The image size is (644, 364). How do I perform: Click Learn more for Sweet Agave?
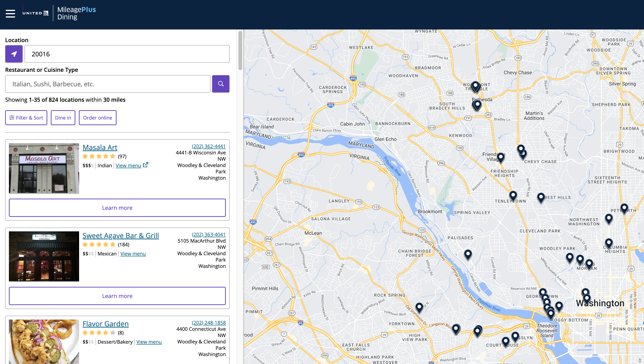pos(117,296)
